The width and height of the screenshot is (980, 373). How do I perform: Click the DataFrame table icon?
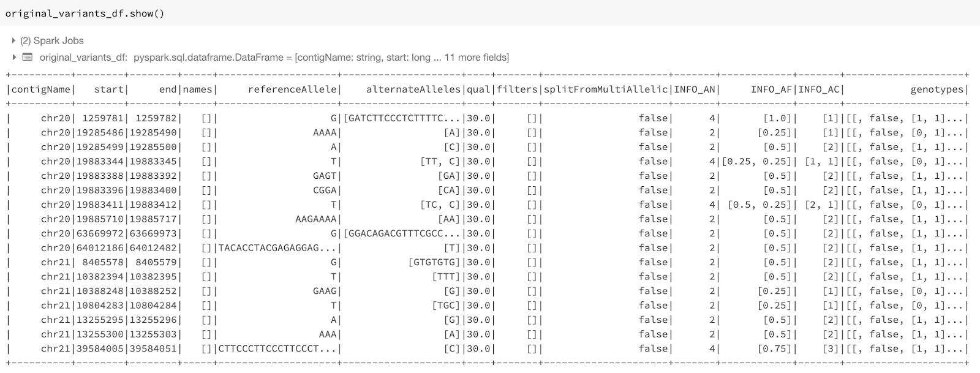27,57
